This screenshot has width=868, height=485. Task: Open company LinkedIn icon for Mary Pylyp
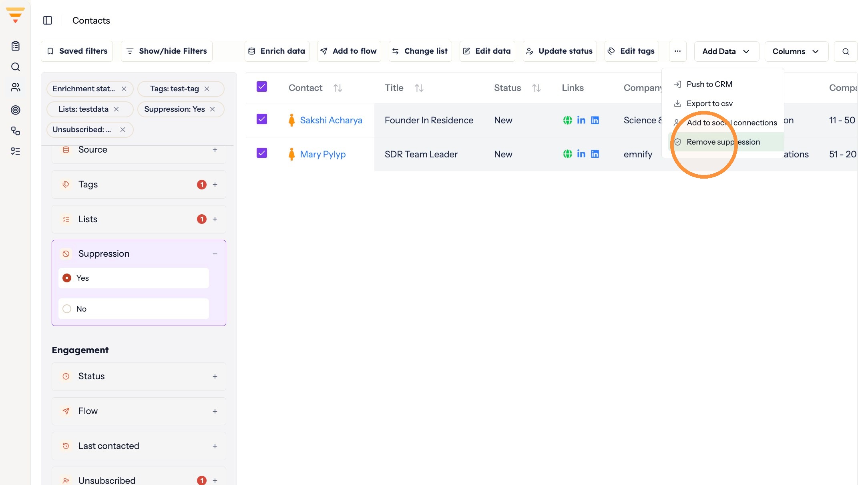[x=595, y=154]
